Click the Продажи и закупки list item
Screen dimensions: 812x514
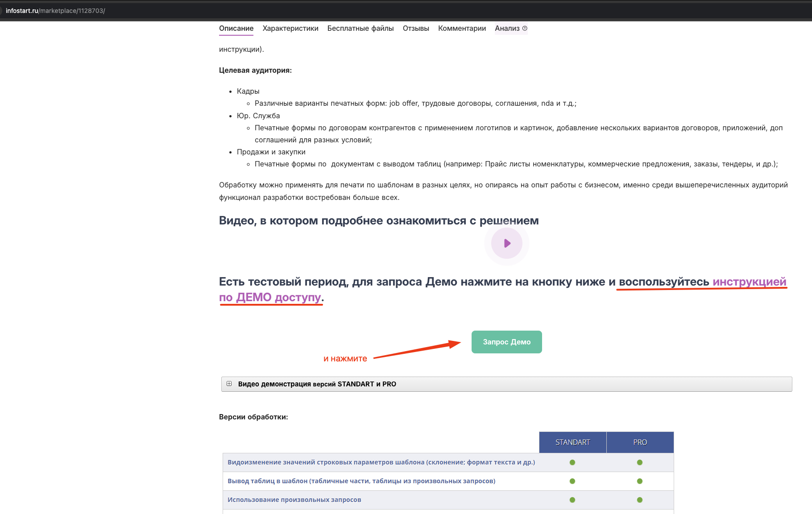click(x=271, y=152)
